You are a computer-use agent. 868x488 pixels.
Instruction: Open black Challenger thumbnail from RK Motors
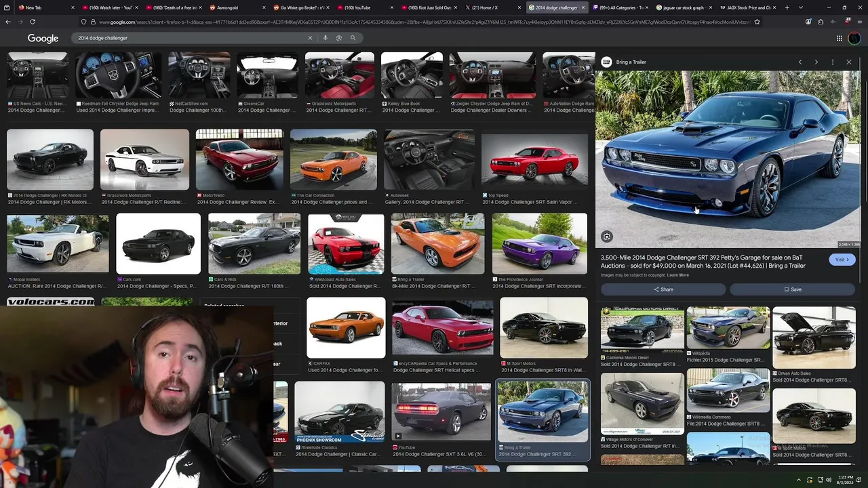(x=50, y=160)
